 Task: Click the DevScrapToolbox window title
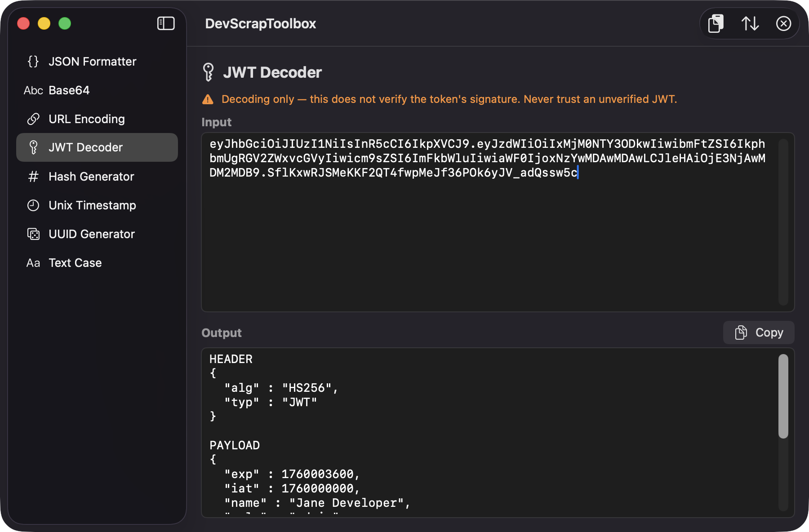pos(261,23)
